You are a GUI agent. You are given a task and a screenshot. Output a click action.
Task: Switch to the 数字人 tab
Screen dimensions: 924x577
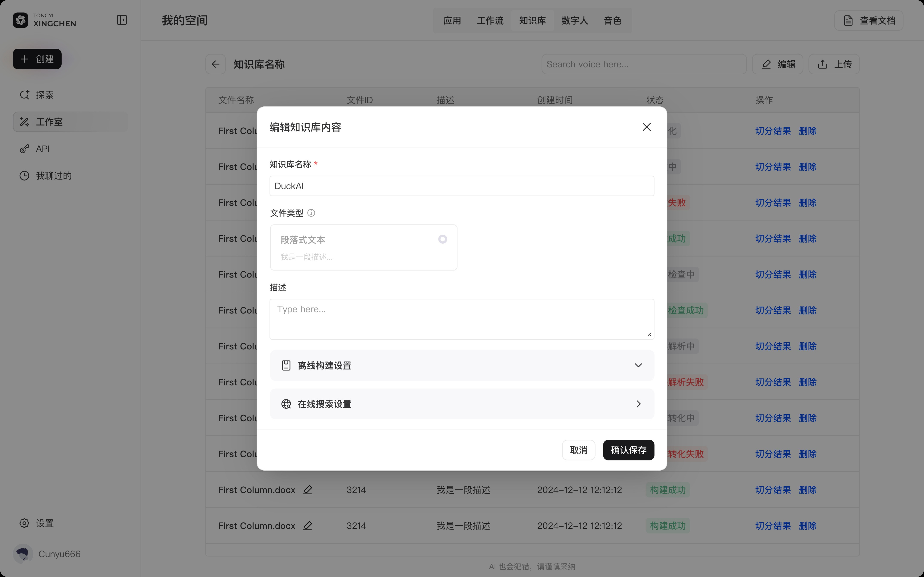574,21
